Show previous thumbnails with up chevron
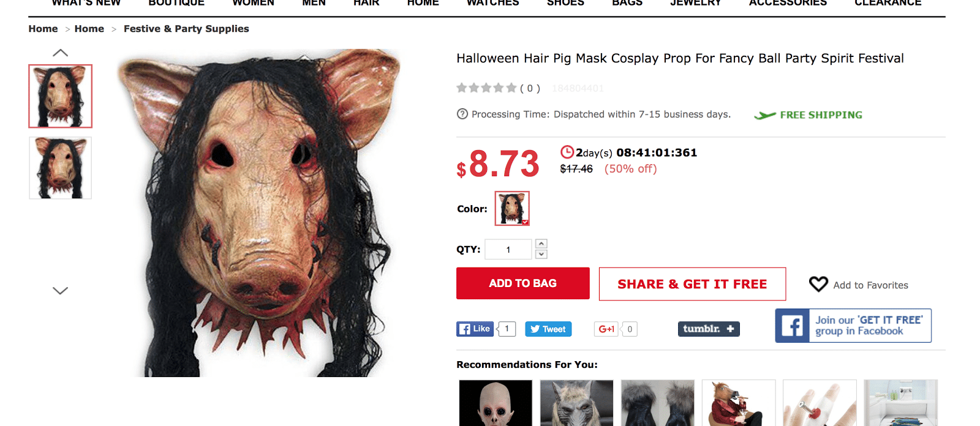Image resolution: width=980 pixels, height=426 pixels. pos(60,53)
